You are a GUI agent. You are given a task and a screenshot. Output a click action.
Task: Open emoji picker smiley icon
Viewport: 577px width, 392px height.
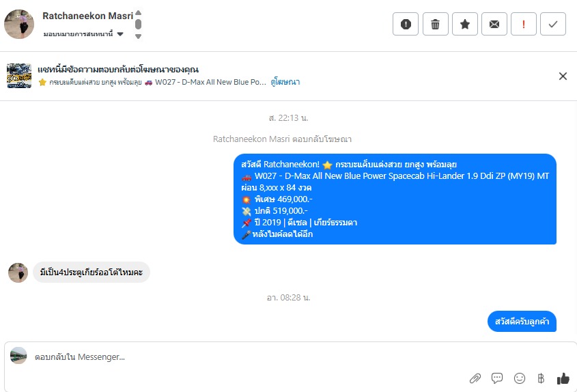pyautogui.click(x=519, y=378)
